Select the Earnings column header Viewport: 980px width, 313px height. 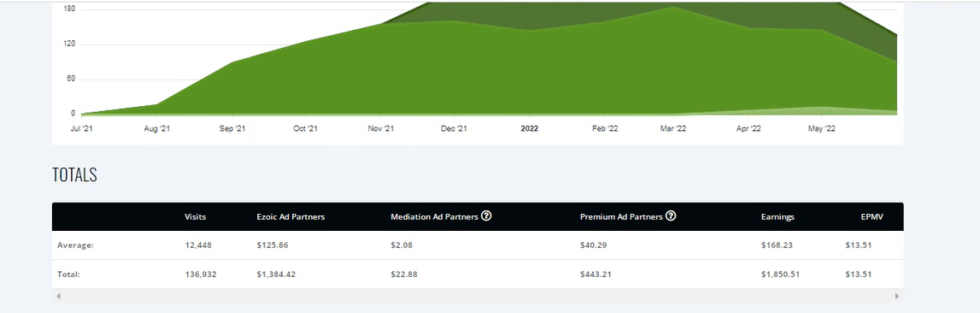click(x=778, y=216)
